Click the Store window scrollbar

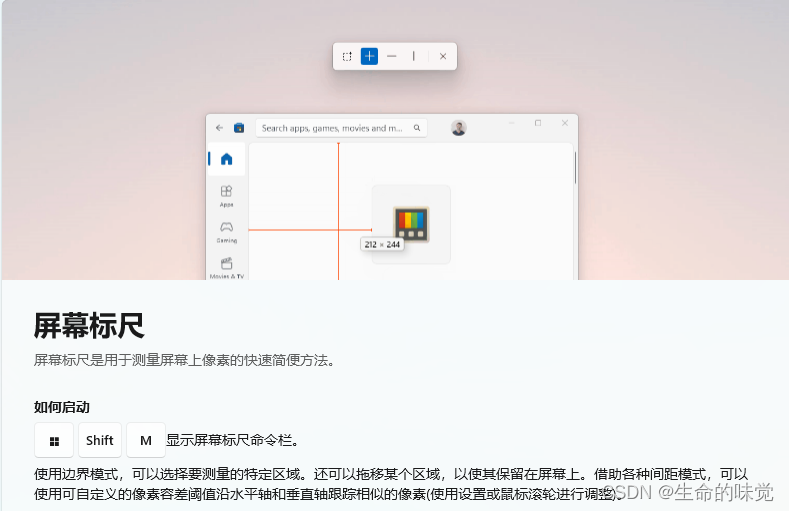point(575,168)
